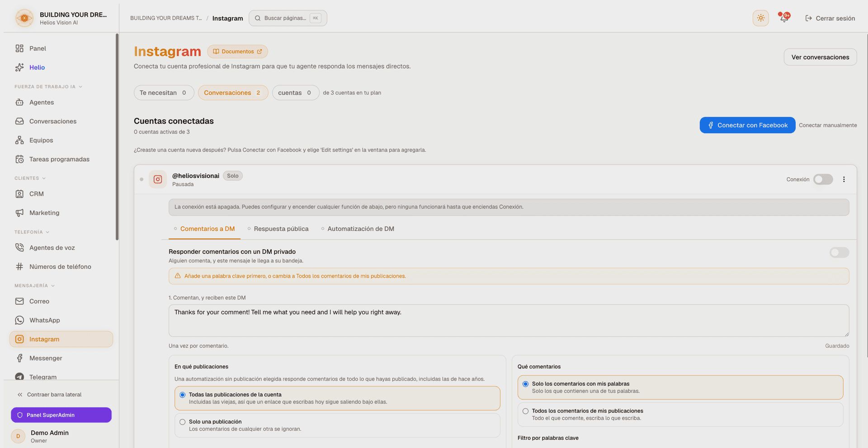Enable Responder comentarios con un DM privado
The height and width of the screenshot is (448, 868).
840,252
